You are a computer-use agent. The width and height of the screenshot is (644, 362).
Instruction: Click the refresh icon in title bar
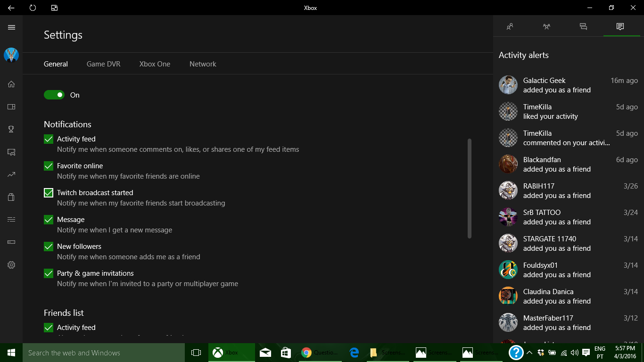click(33, 8)
